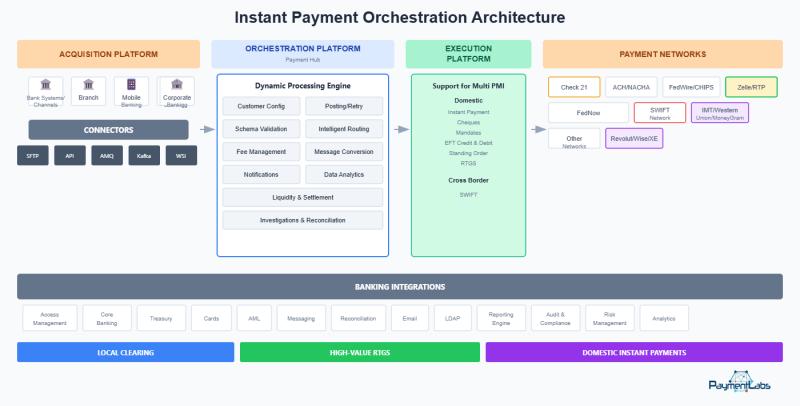Click the EFT Credit & Debit entry

[x=468, y=143]
